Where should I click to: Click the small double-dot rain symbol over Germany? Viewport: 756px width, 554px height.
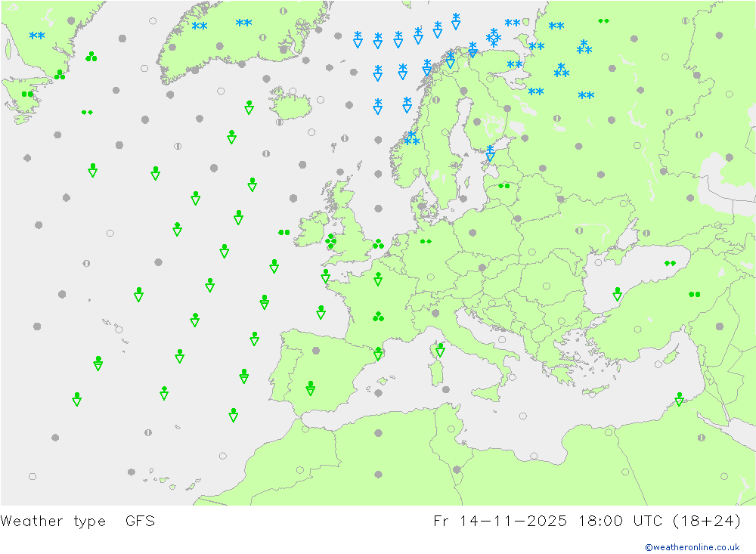[x=426, y=241]
